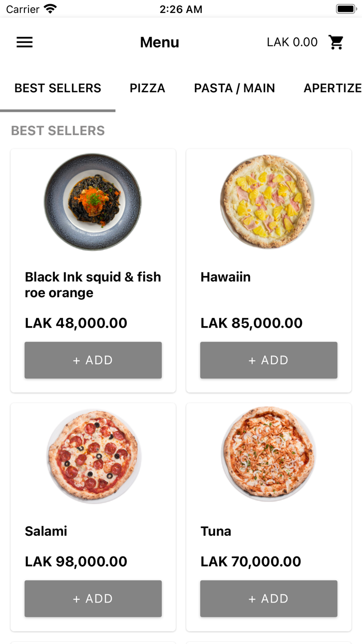Open the PASTA / MAIN tab
The height and width of the screenshot is (644, 362).
(234, 89)
